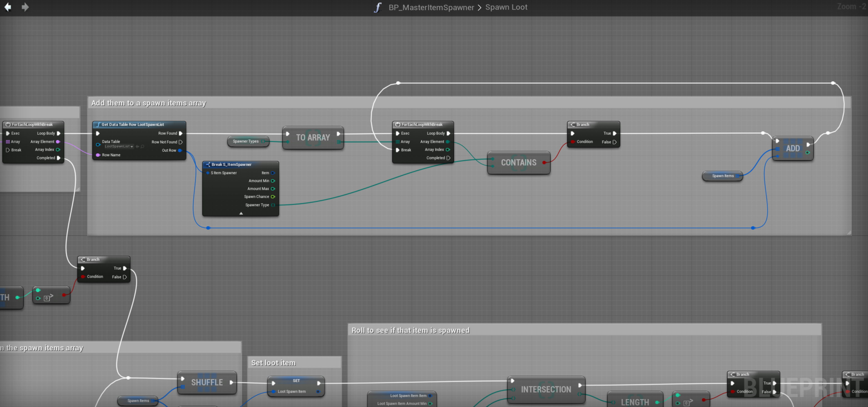Click Row Found exec output pin

click(x=180, y=134)
